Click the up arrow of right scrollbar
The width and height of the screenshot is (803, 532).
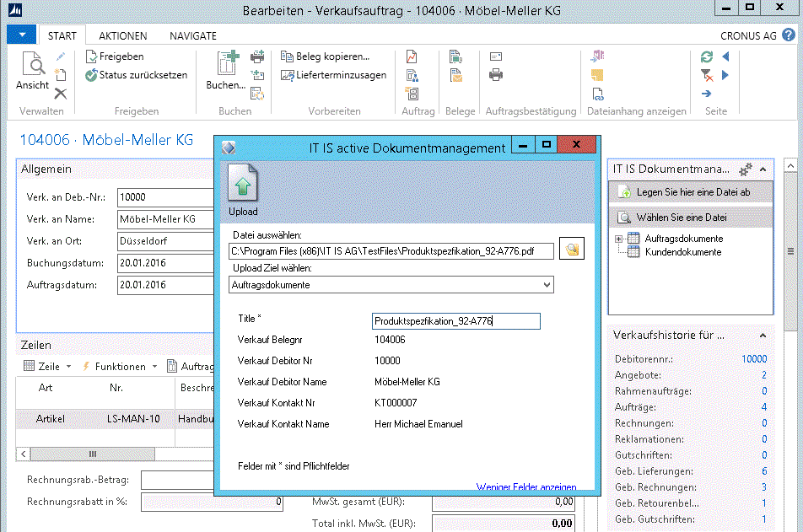pyautogui.click(x=790, y=166)
